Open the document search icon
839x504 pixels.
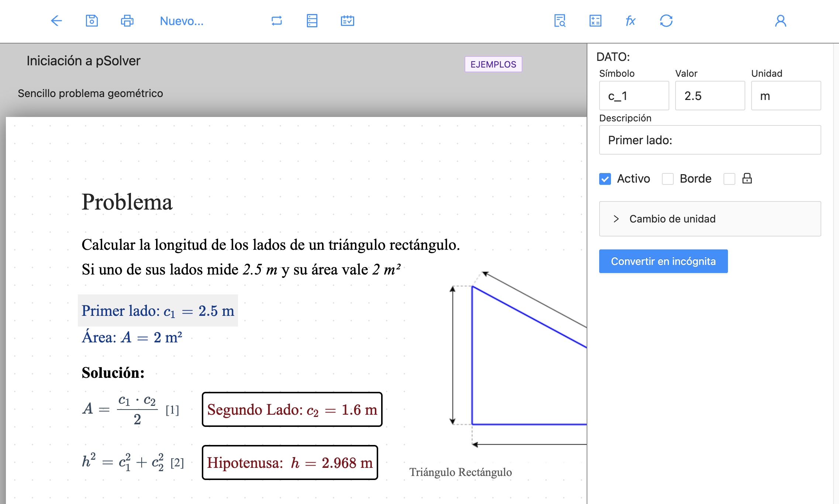(x=560, y=21)
